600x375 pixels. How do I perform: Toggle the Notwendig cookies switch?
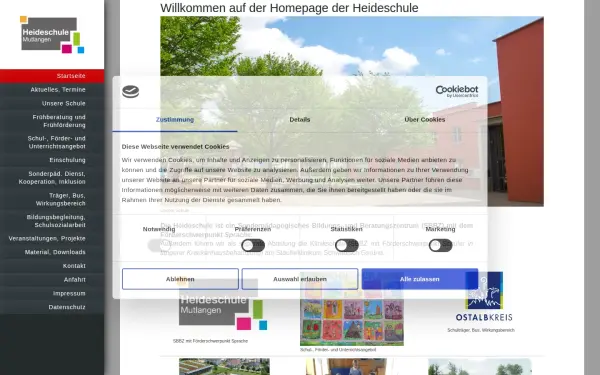(159, 245)
